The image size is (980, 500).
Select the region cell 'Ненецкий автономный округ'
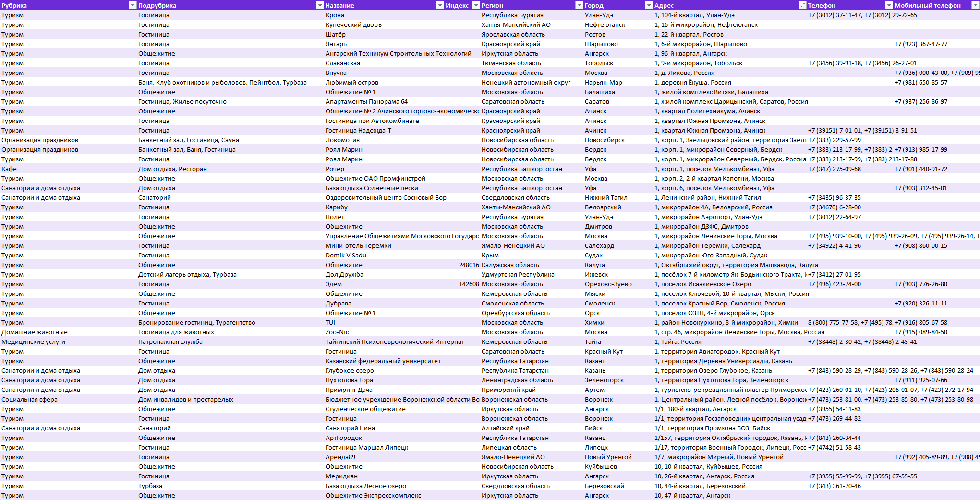coord(532,82)
